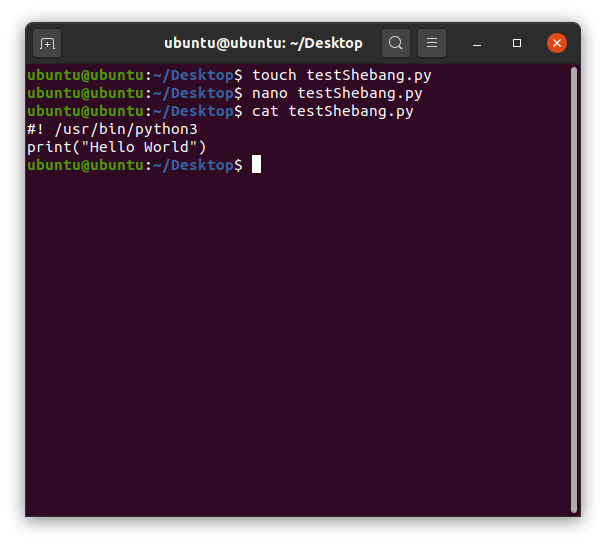
Task: Maximize the terminal window
Action: click(x=517, y=43)
